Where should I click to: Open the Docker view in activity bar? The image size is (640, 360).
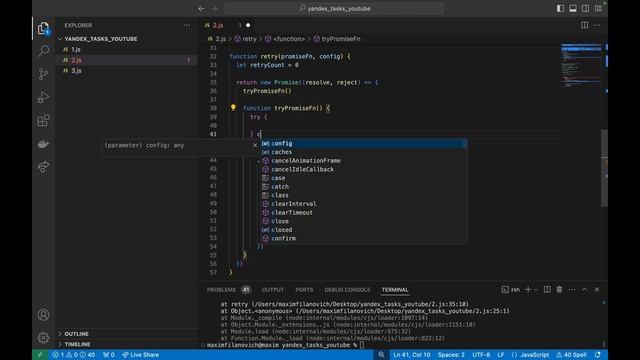(x=43, y=144)
